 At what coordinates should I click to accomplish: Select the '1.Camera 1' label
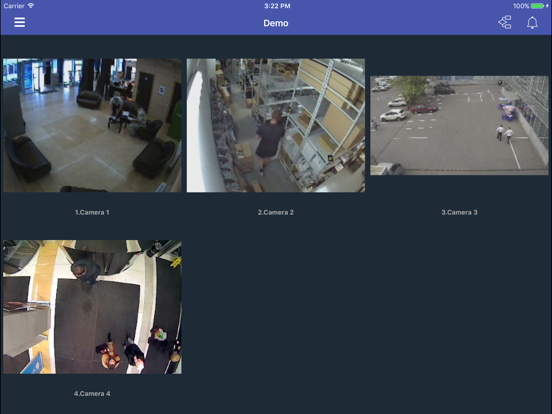pos(92,212)
